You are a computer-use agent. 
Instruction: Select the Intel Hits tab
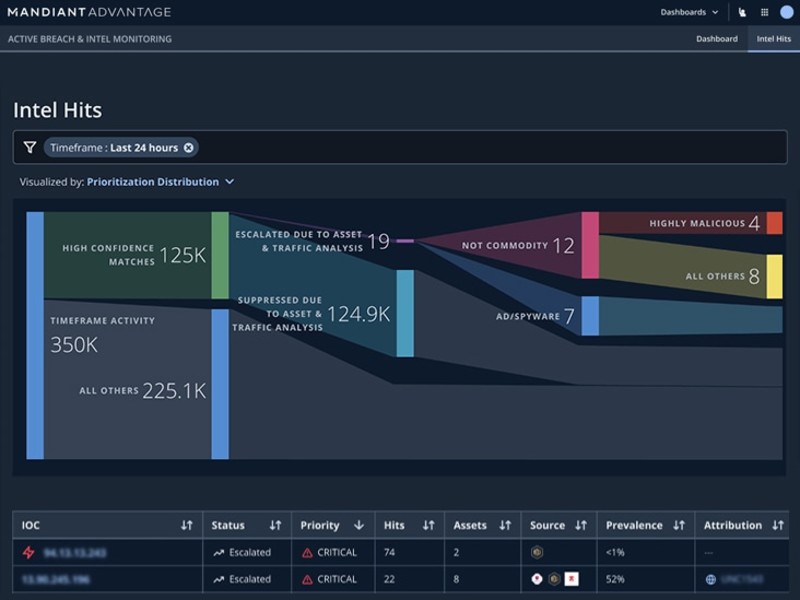[x=772, y=38]
